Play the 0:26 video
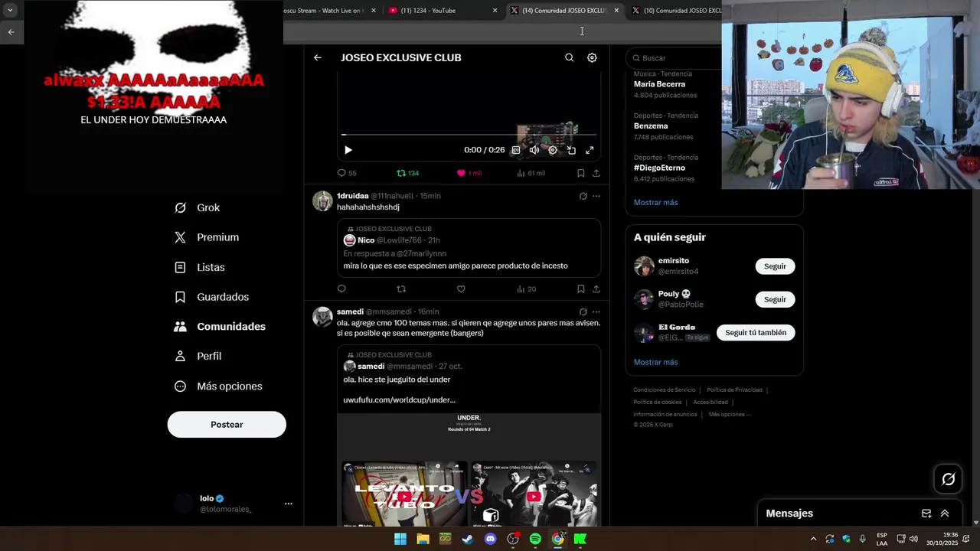 348,150
